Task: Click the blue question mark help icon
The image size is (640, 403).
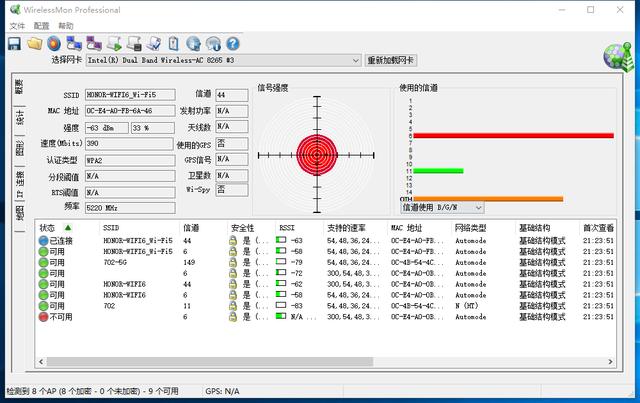Action: (233, 44)
